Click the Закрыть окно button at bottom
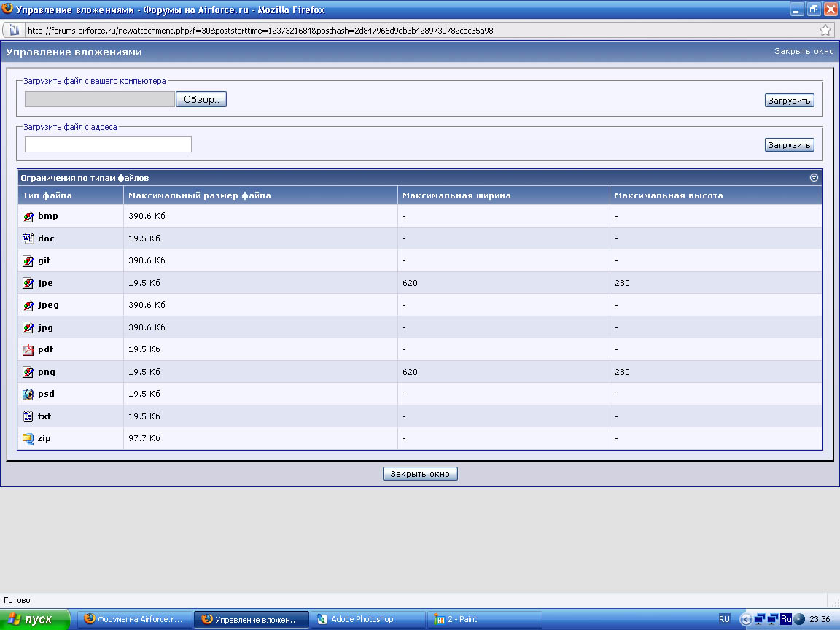 (420, 474)
